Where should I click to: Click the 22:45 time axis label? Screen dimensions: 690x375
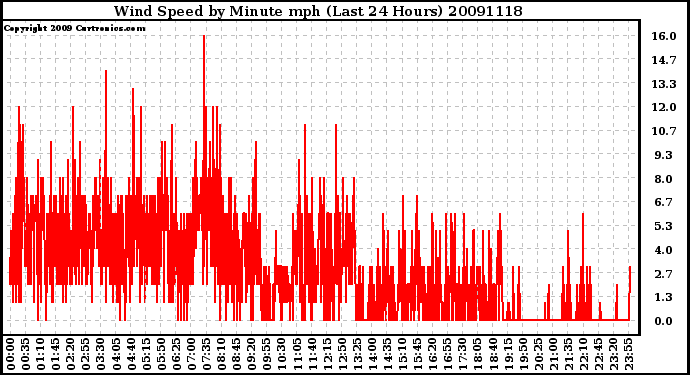pos(598,354)
